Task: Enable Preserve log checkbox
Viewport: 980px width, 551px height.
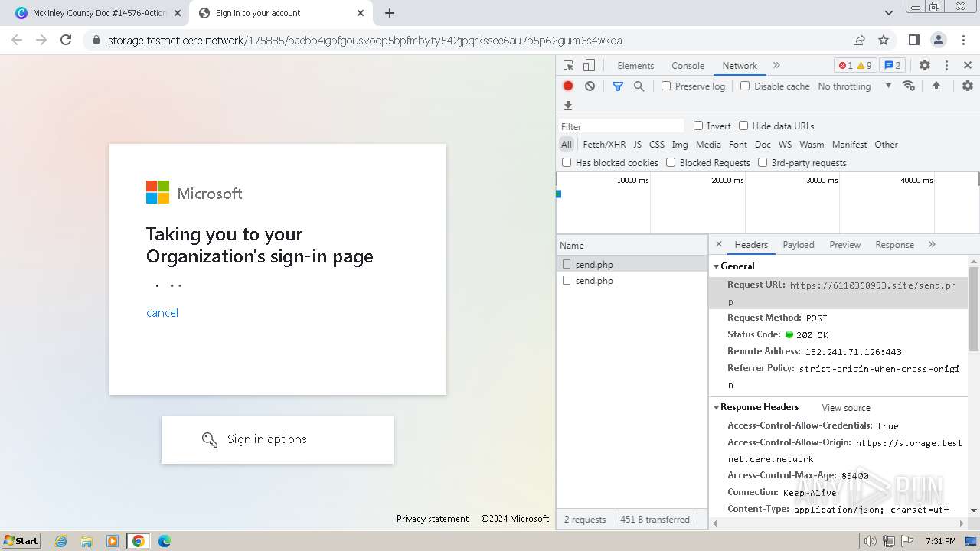Action: [x=666, y=86]
